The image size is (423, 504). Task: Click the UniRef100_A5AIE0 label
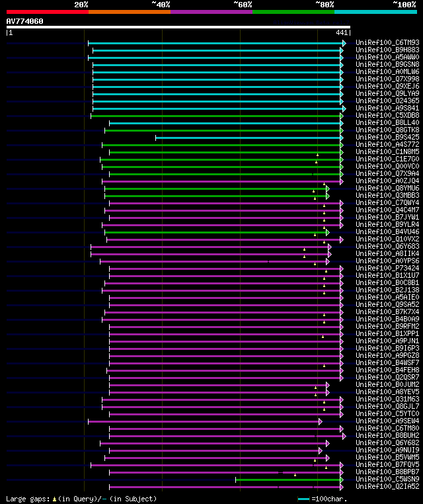pyautogui.click(x=387, y=298)
